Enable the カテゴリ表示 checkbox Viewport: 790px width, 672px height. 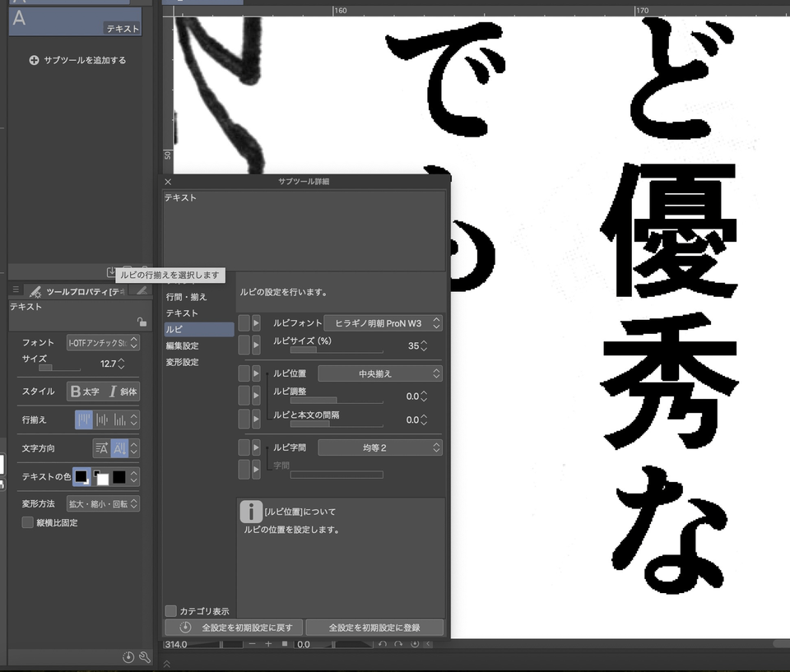pyautogui.click(x=171, y=611)
